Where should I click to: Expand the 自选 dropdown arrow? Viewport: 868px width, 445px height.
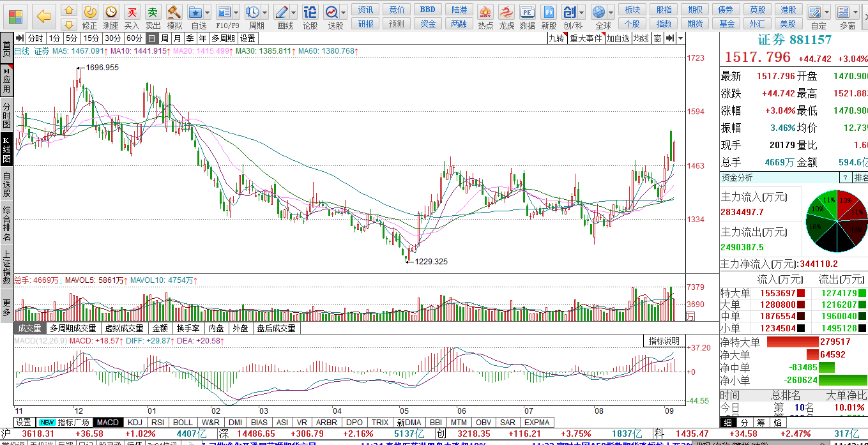point(208,13)
